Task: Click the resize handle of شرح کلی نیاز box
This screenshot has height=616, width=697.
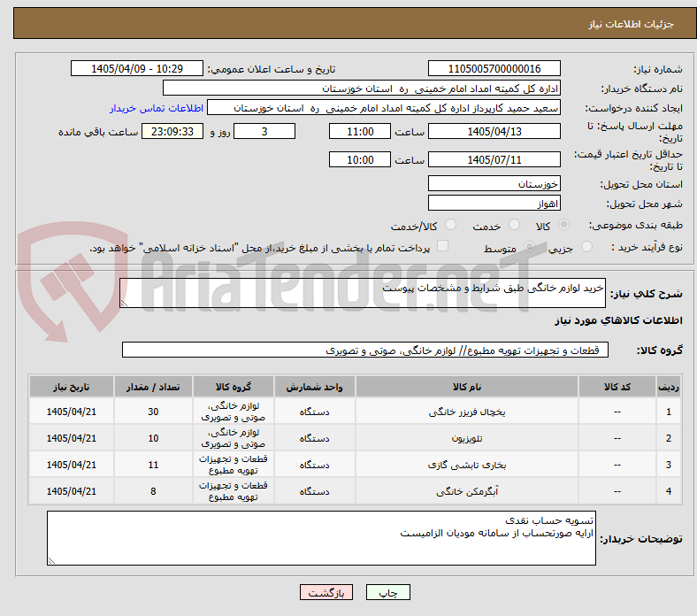Action: 124,303
